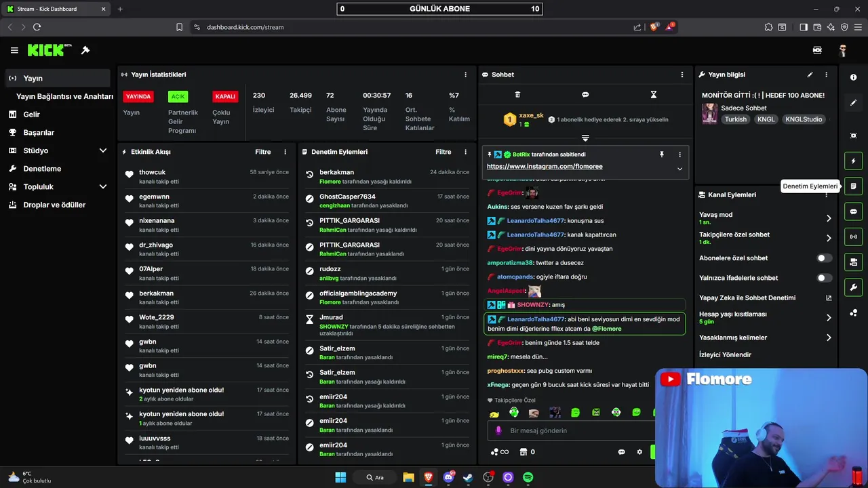868x488 pixels.
Task: Collapse the gifter leaderboard bar
Action: click(585, 138)
